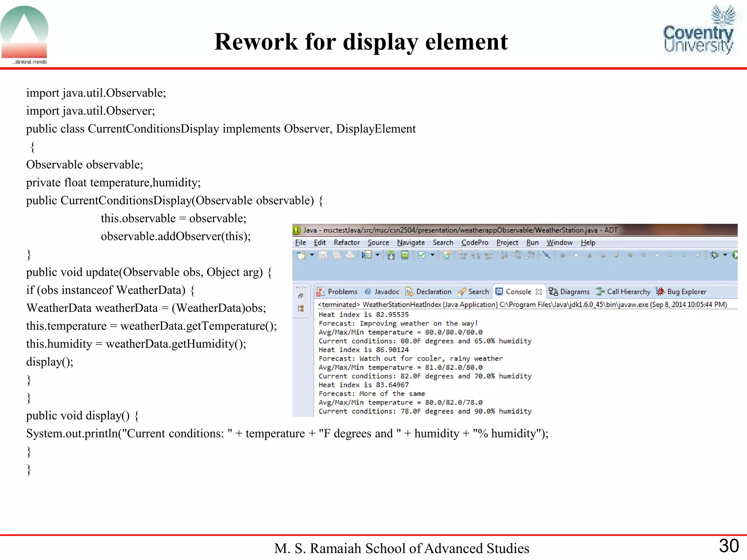Click the Call Hierarchy tree icon
The height and width of the screenshot is (560, 747).
tap(600, 292)
